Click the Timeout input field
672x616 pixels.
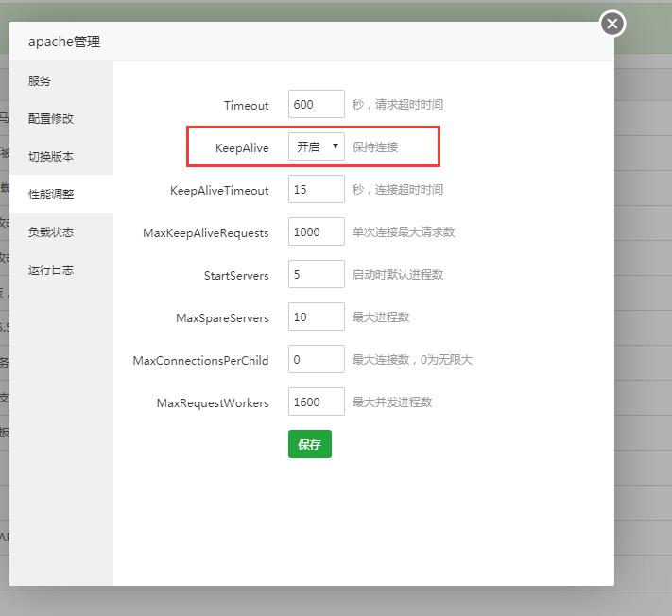[x=317, y=104]
